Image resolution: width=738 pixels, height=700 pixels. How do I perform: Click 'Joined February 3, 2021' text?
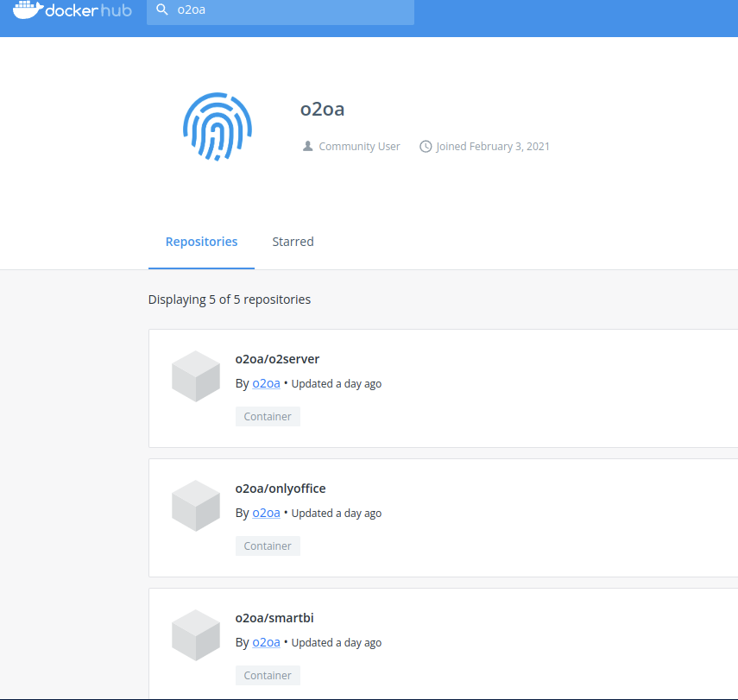tap(493, 147)
